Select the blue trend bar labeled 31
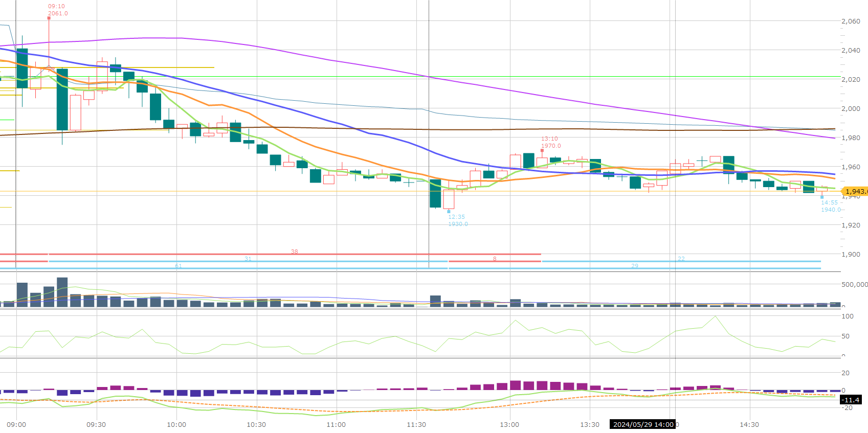The width and height of the screenshot is (868, 433). click(x=248, y=261)
